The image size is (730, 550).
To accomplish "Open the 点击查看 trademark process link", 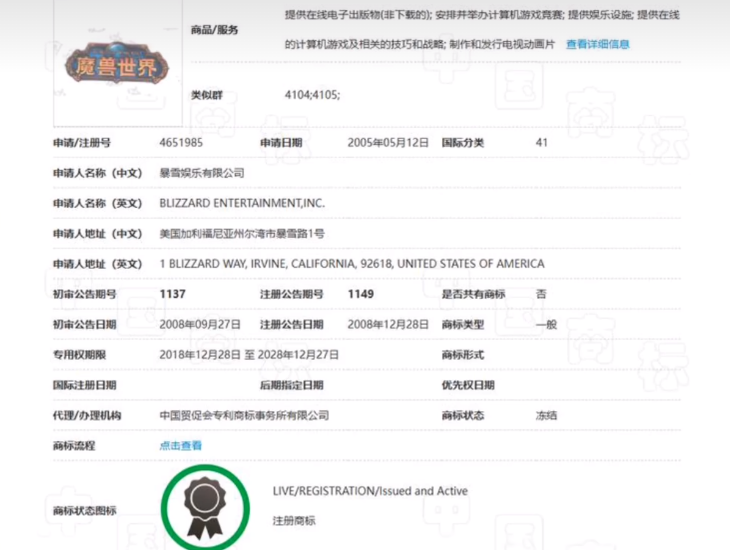I will (180, 446).
